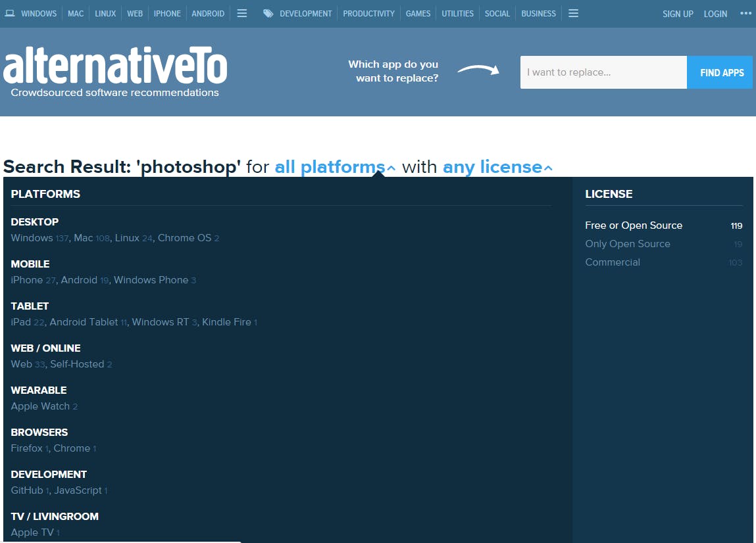This screenshot has height=543, width=756.
Task: Click the Sign Up link
Action: pyautogui.click(x=678, y=14)
